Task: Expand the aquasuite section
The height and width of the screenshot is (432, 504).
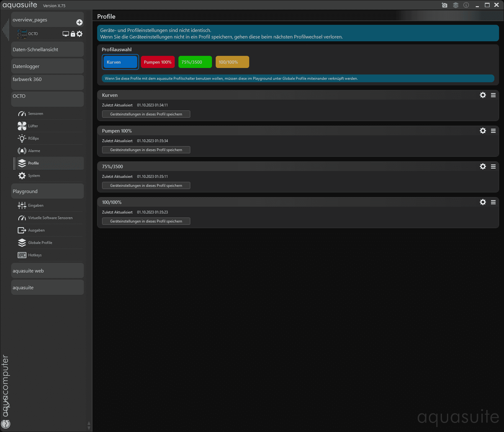Action: click(47, 287)
